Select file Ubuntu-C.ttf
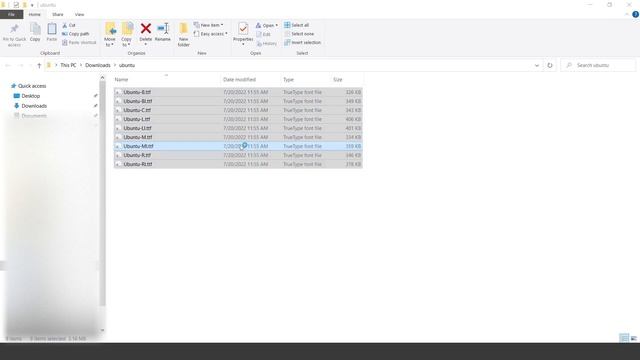 (x=238, y=110)
